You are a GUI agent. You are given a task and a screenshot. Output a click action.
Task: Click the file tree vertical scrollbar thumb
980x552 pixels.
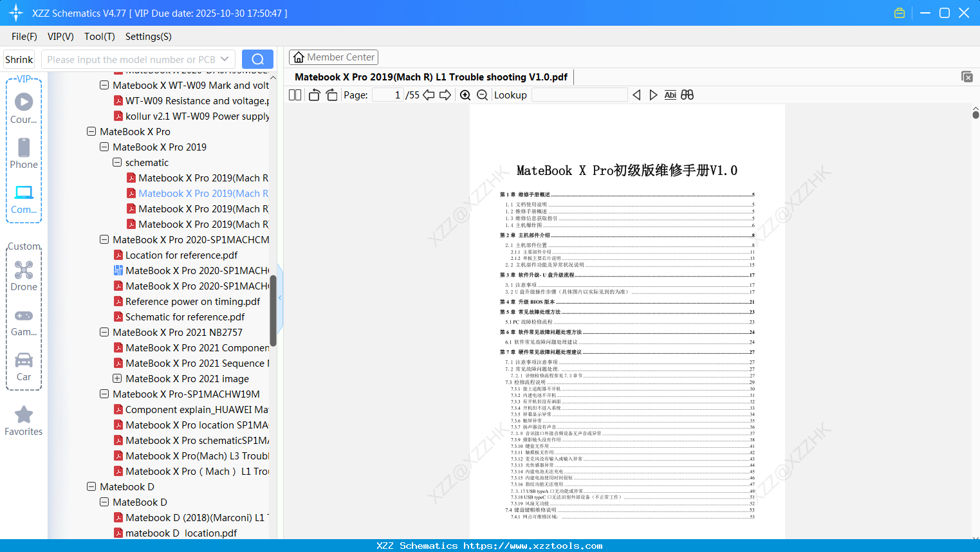[273, 311]
